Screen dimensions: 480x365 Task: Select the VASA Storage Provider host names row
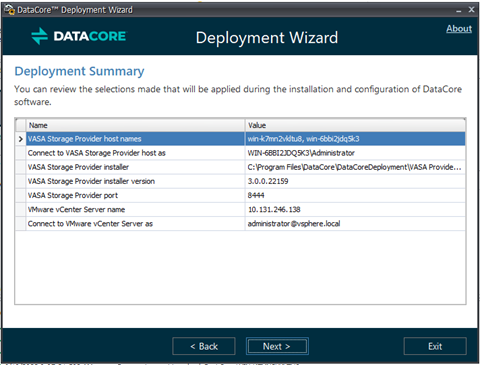coord(240,139)
